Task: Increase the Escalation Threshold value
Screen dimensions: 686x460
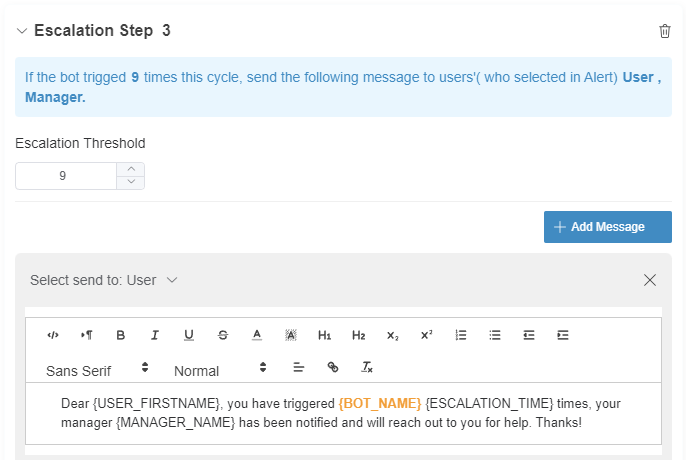Action: click(x=131, y=169)
